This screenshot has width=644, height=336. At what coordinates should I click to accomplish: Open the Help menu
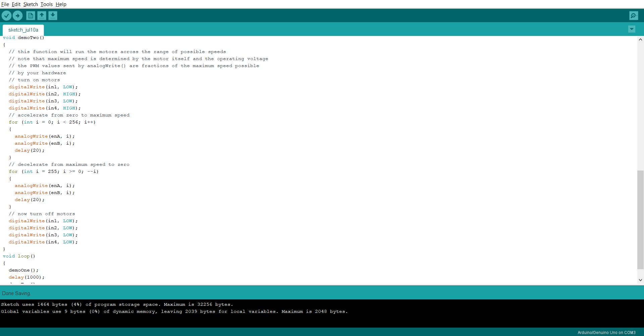61,4
